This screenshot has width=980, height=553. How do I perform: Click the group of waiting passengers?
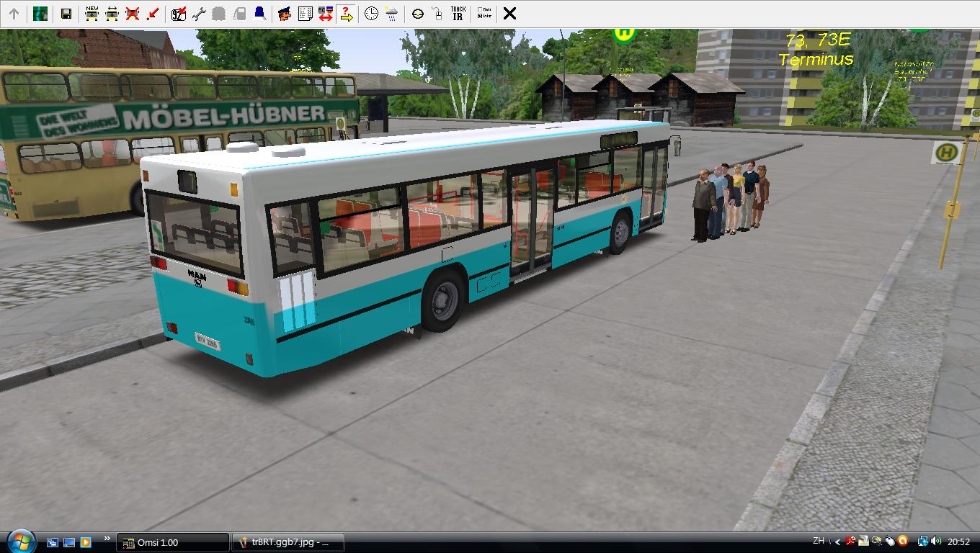pos(731,201)
